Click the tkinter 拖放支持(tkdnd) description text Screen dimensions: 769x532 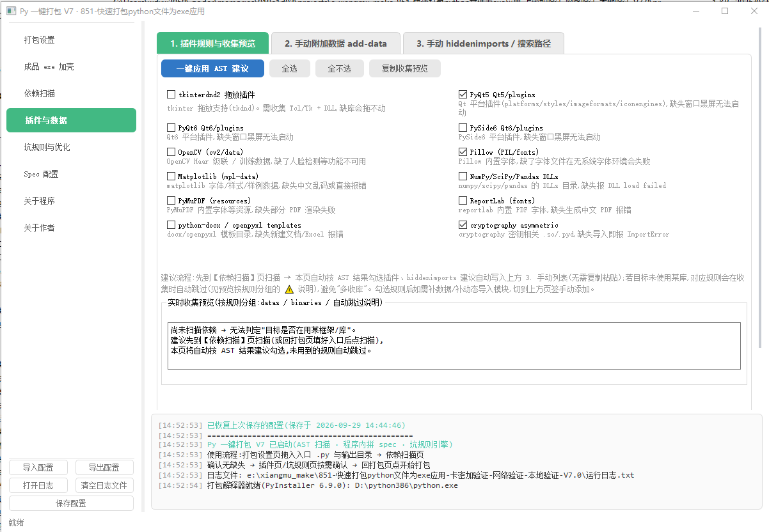[276, 108]
